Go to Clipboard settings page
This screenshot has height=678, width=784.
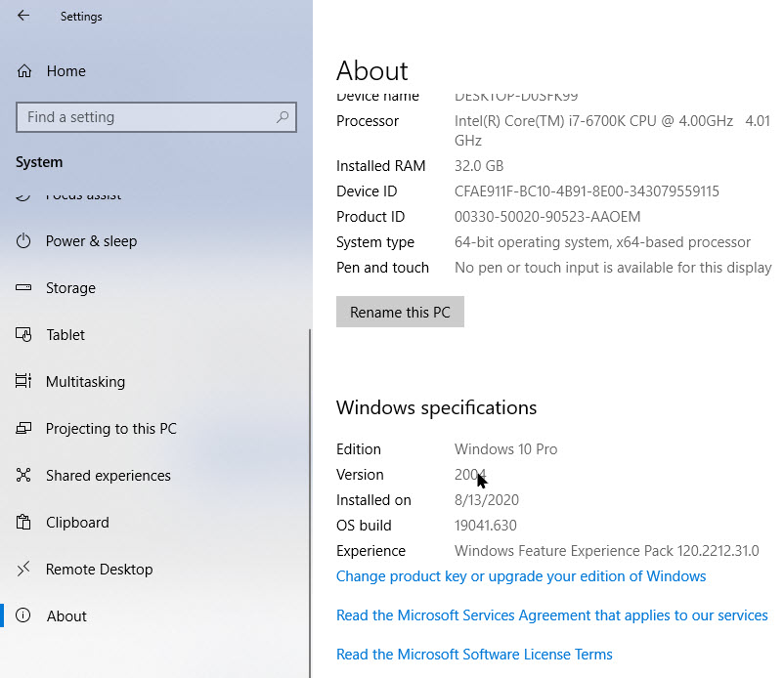pyautogui.click(x=77, y=523)
